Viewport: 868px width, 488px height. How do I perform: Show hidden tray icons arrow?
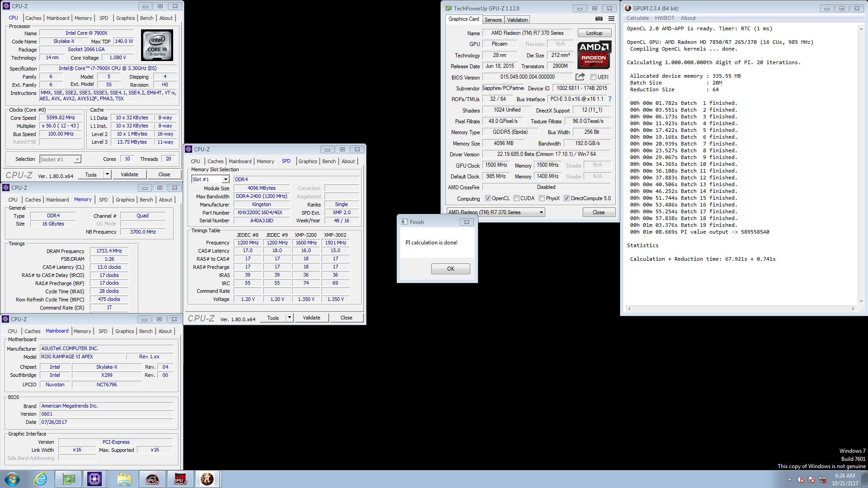pos(789,480)
